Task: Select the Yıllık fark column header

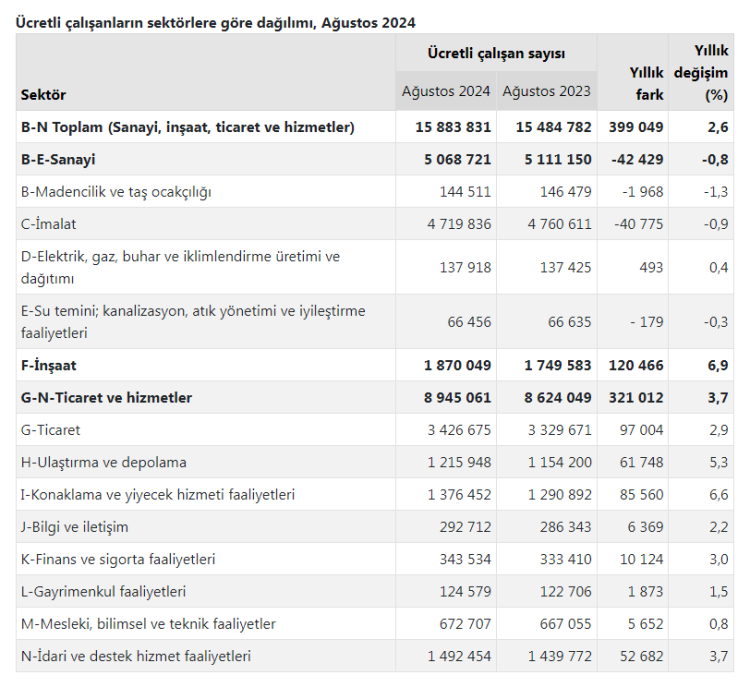Action: [646, 83]
